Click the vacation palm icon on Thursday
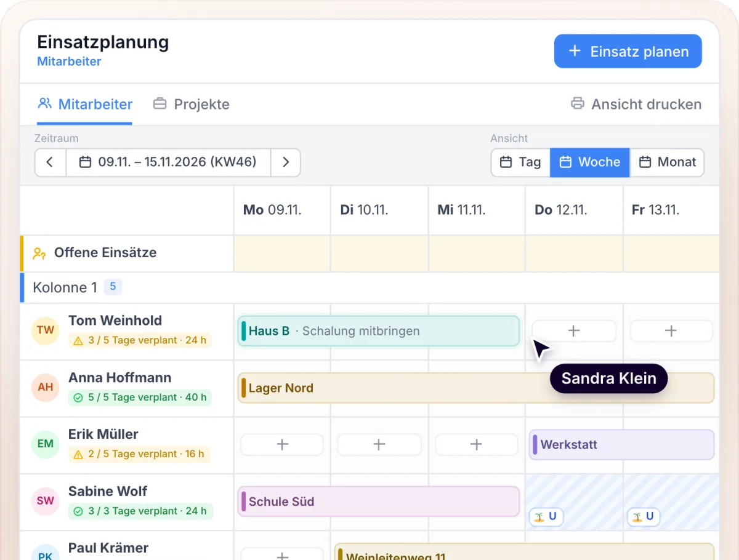This screenshot has width=739, height=560. point(539,517)
